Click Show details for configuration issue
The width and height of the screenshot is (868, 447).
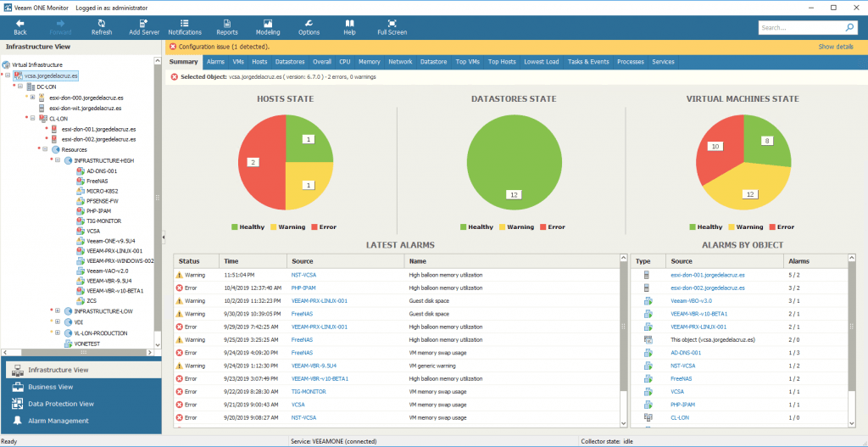click(835, 47)
